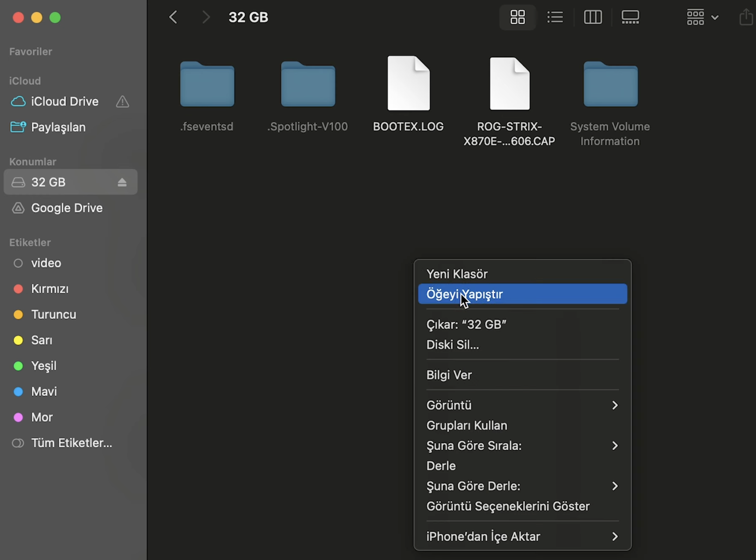Select the Kırmızı red tag
The width and height of the screenshot is (756, 560).
coord(49,289)
